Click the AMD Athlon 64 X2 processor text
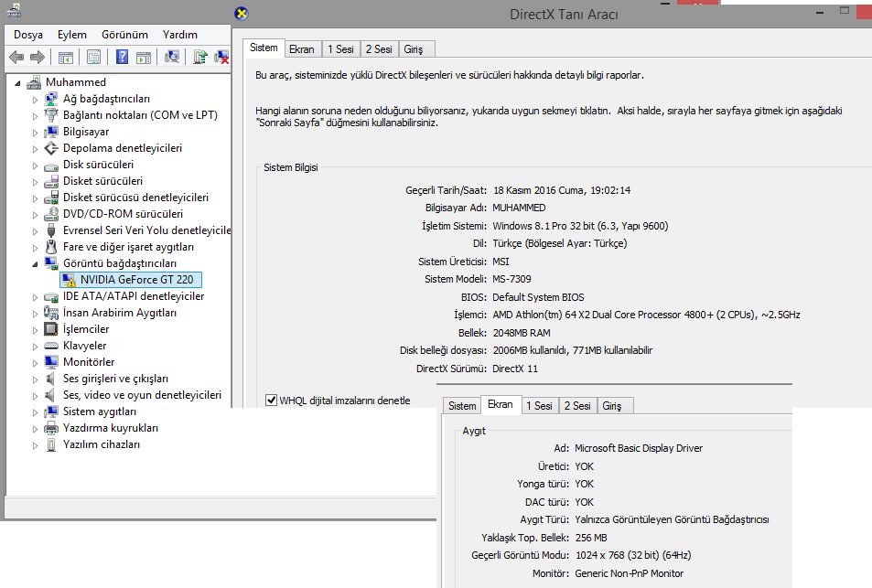This screenshot has width=872, height=588. click(646, 315)
